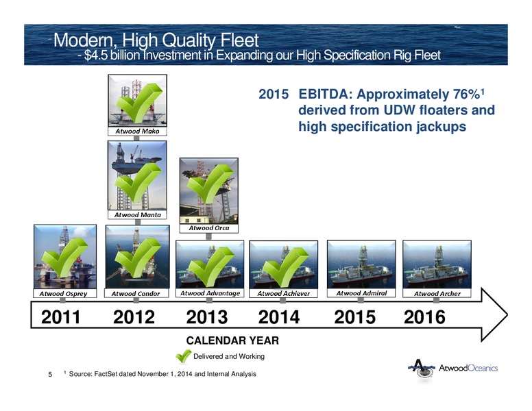
Task: Click the 2015 timeline year
Action: [x=355, y=317]
